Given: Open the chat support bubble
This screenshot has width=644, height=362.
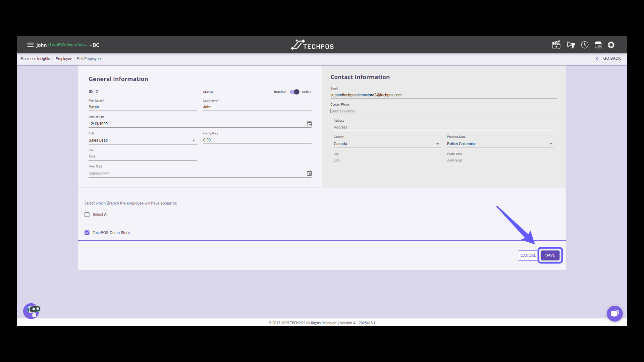Looking at the screenshot, I should click(615, 313).
